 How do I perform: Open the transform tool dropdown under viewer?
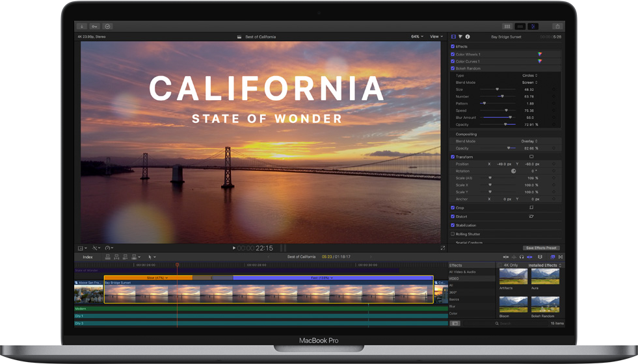(x=82, y=248)
